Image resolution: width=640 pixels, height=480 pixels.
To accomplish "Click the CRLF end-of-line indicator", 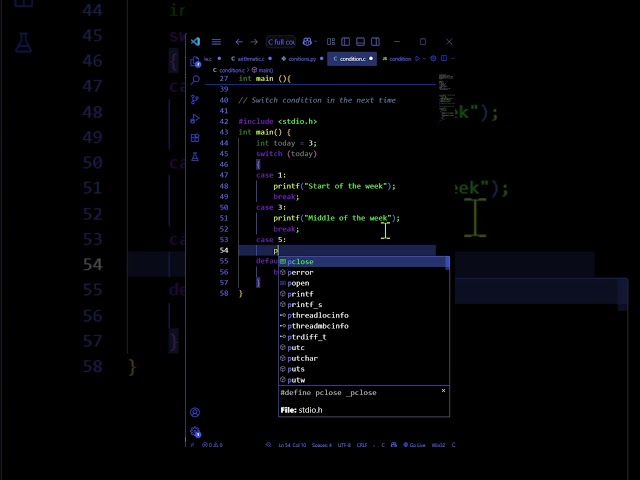I will click(362, 445).
